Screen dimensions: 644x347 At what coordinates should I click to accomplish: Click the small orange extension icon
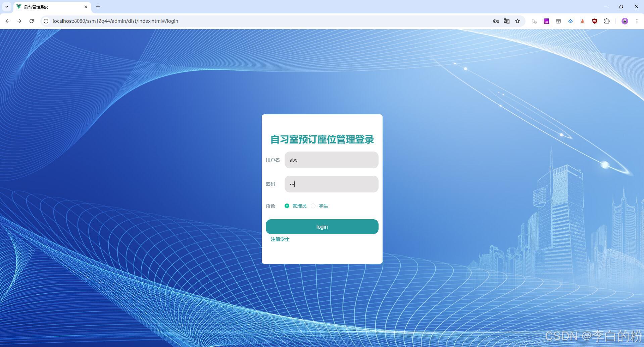(583, 21)
